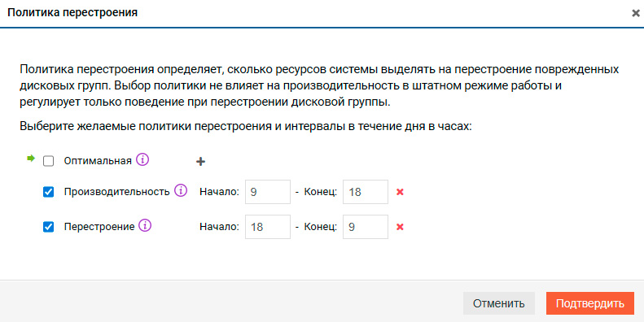Click Начало field of Перестроение row
The image size is (644, 322).
268,227
